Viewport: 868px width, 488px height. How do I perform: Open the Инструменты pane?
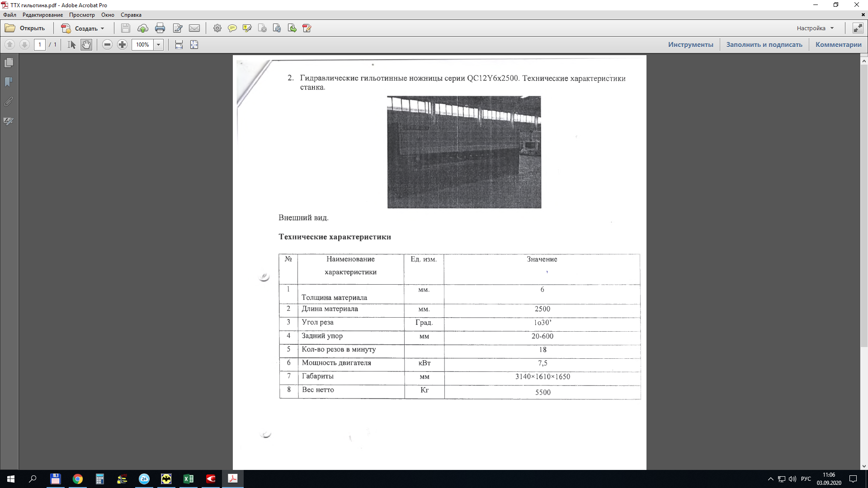pyautogui.click(x=690, y=45)
